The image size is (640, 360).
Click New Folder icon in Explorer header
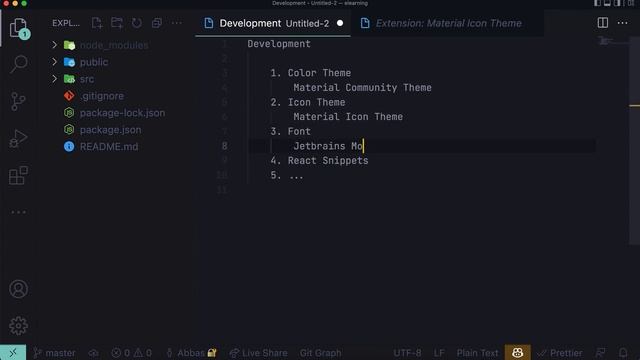point(117,23)
